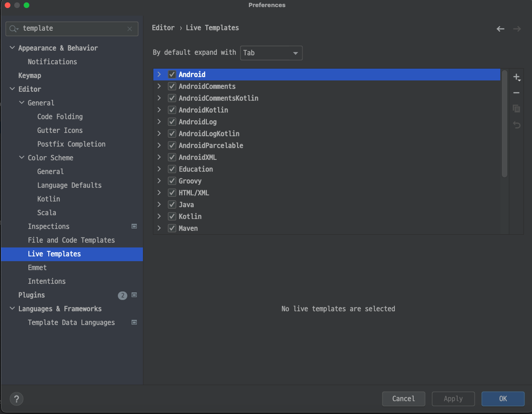Viewport: 532px width, 414px height.
Task: Uncheck the Kotlin templates checkbox
Action: click(172, 216)
